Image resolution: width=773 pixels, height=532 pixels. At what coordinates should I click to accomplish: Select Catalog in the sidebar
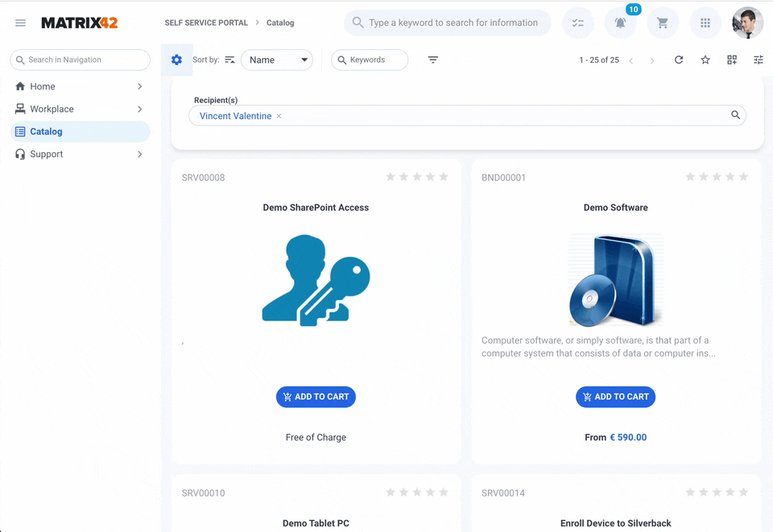pyautogui.click(x=80, y=131)
